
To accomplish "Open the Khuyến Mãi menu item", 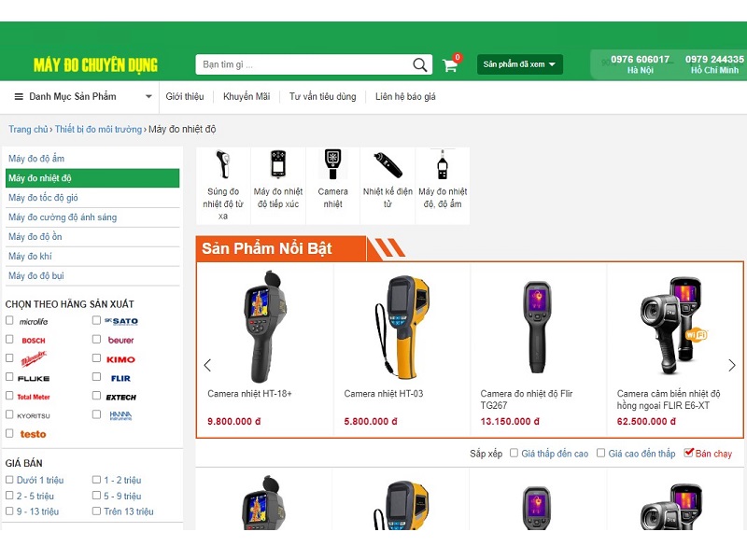I will pos(247,96).
